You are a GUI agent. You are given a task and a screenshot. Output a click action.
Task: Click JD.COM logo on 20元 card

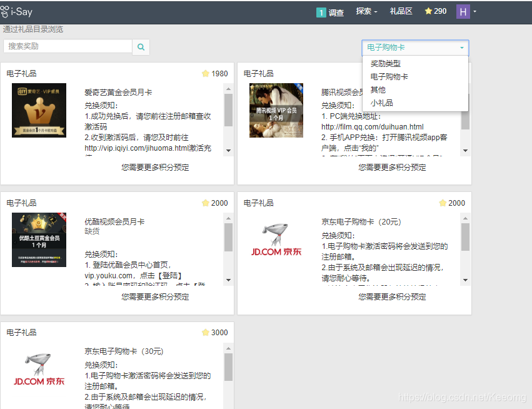276,240
